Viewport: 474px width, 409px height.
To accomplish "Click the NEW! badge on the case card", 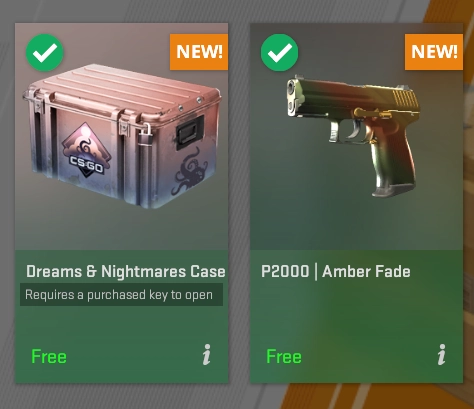I will [199, 52].
